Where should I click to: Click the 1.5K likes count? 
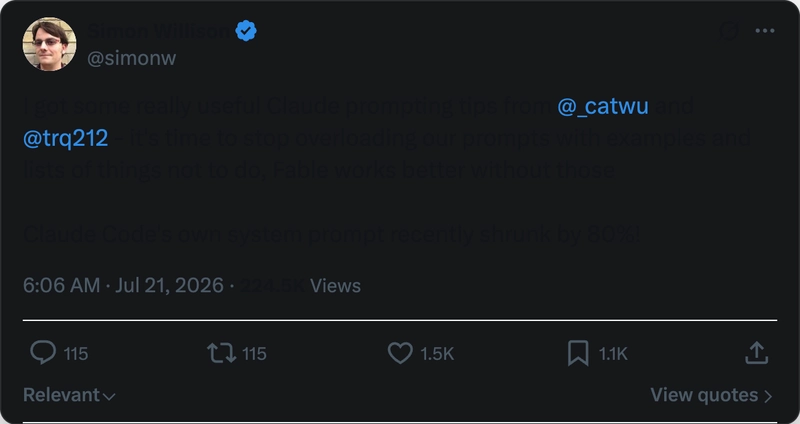point(437,354)
